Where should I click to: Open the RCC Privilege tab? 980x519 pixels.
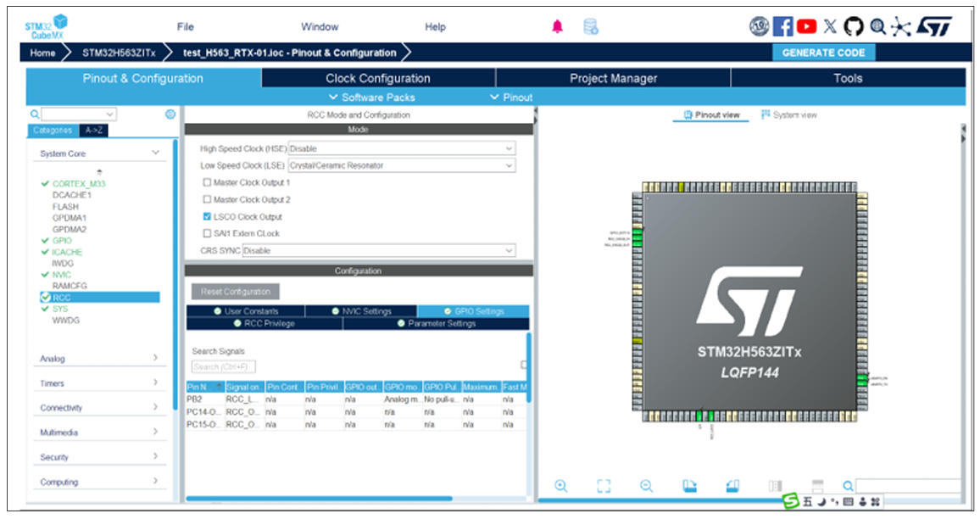click(264, 323)
